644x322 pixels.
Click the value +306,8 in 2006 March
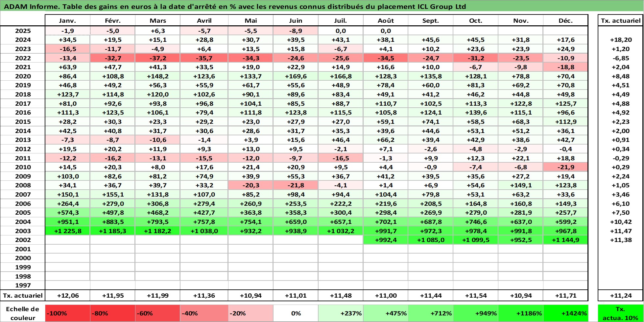pos(157,203)
